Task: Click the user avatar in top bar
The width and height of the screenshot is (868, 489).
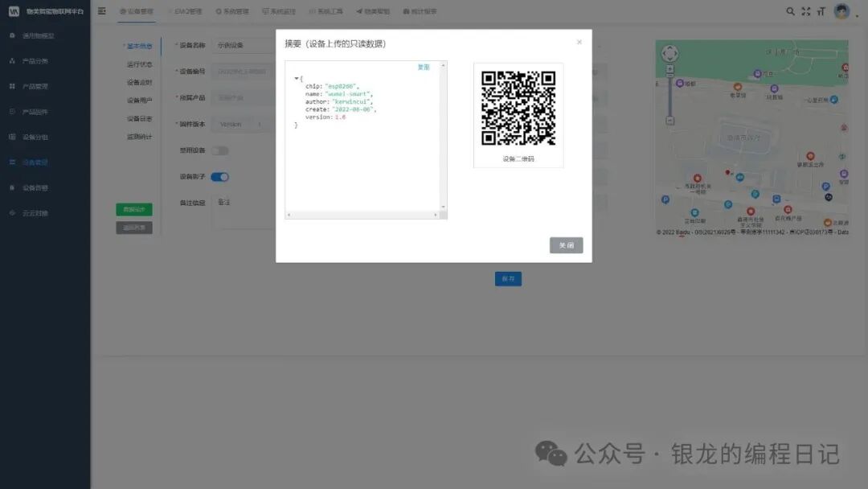Action: (x=842, y=11)
